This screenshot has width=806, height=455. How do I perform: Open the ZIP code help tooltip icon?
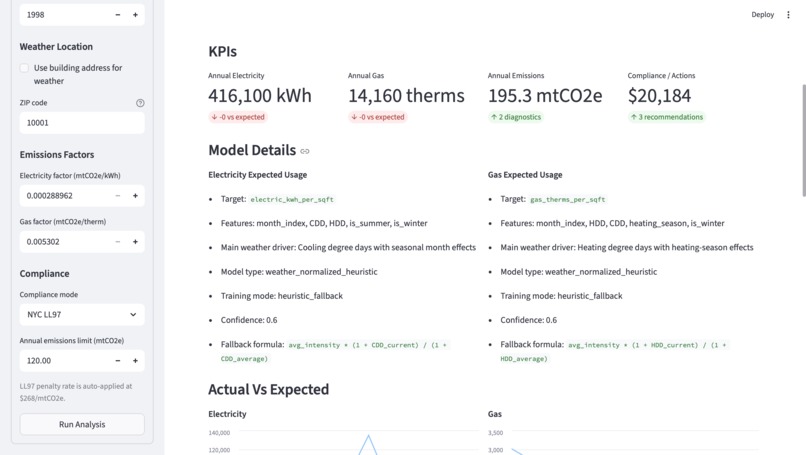click(140, 103)
